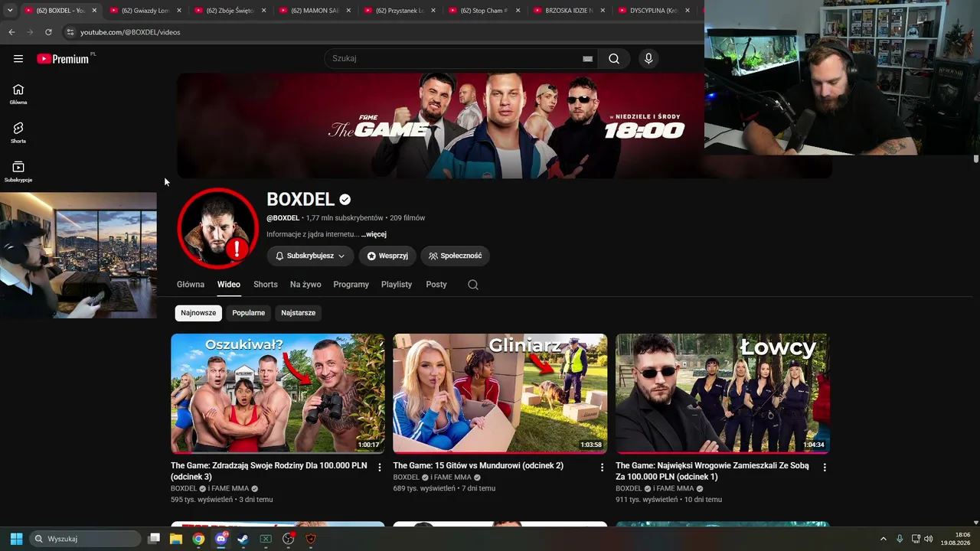Image resolution: width=980 pixels, height=551 pixels.
Task: Sort videos by Popularne
Action: point(249,313)
